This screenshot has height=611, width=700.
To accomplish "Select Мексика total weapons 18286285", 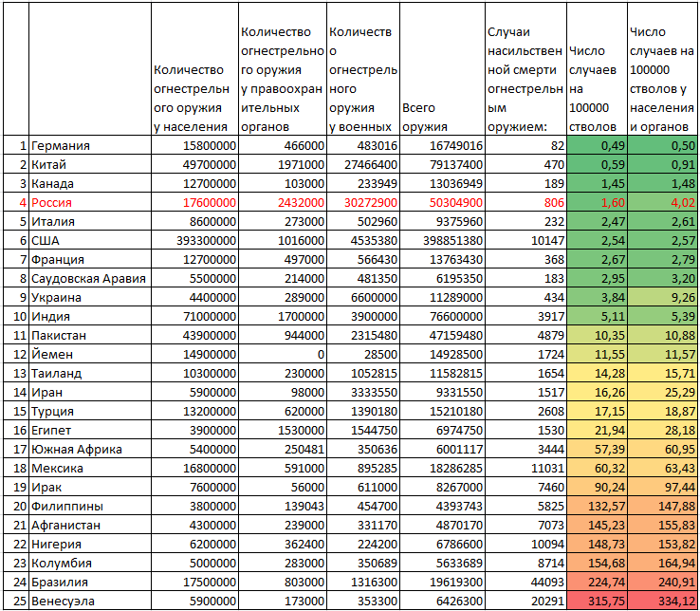I will point(442,468).
